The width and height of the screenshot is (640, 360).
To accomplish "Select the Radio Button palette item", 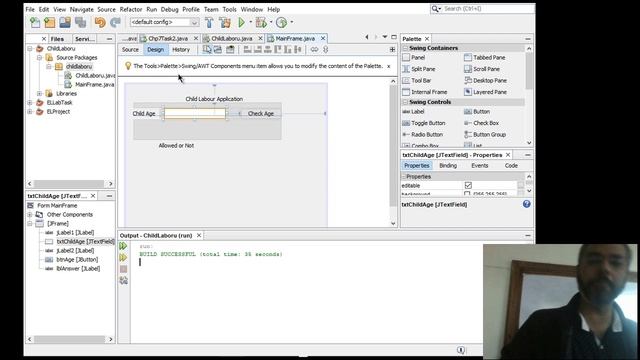I will (x=422, y=134).
